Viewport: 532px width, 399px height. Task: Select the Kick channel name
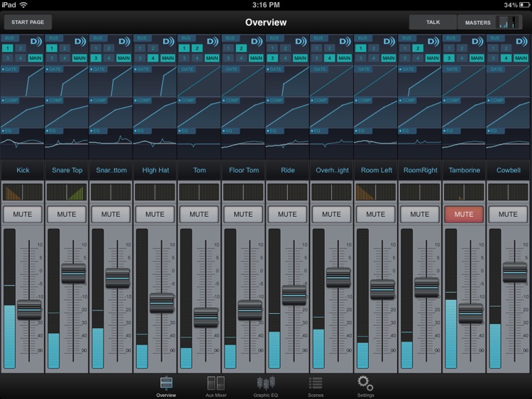pyautogui.click(x=23, y=170)
